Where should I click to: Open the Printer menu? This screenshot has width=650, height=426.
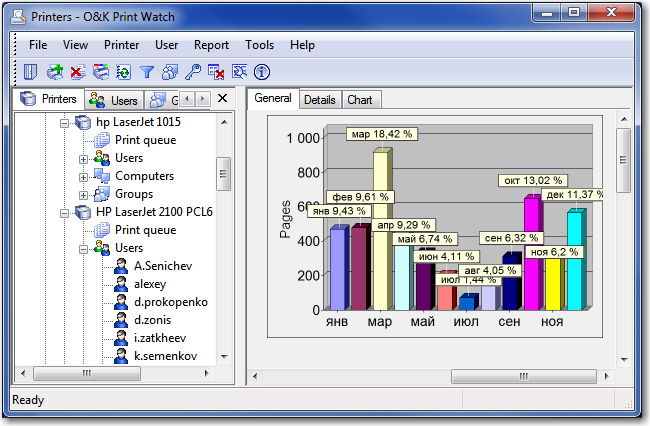121,45
